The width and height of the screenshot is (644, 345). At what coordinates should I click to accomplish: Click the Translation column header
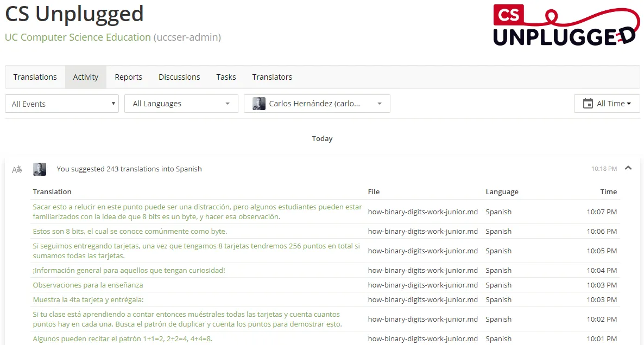[x=52, y=191]
